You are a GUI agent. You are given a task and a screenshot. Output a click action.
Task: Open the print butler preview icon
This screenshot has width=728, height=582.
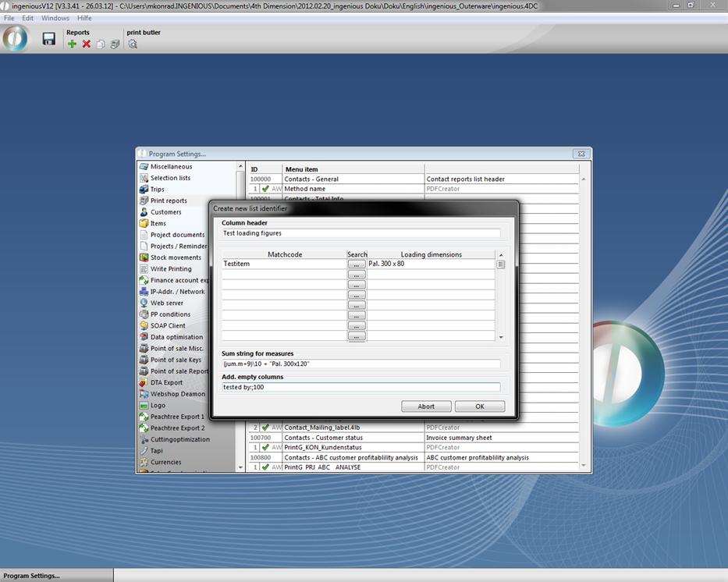(x=133, y=44)
